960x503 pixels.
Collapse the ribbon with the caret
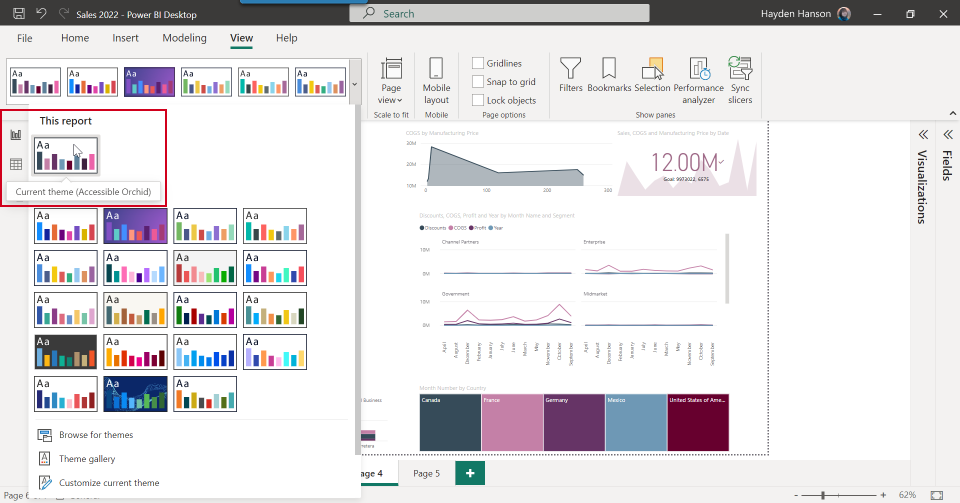[x=953, y=113]
